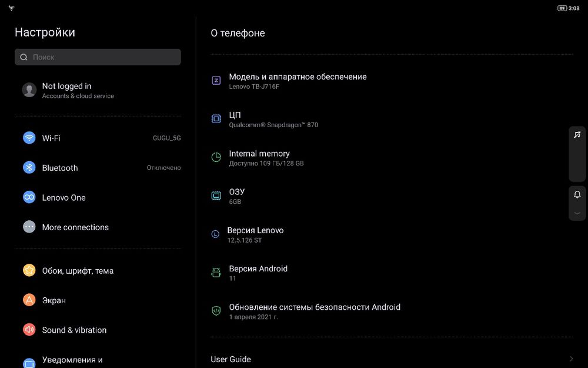
Task: Focus the Поиск search field
Action: point(98,57)
